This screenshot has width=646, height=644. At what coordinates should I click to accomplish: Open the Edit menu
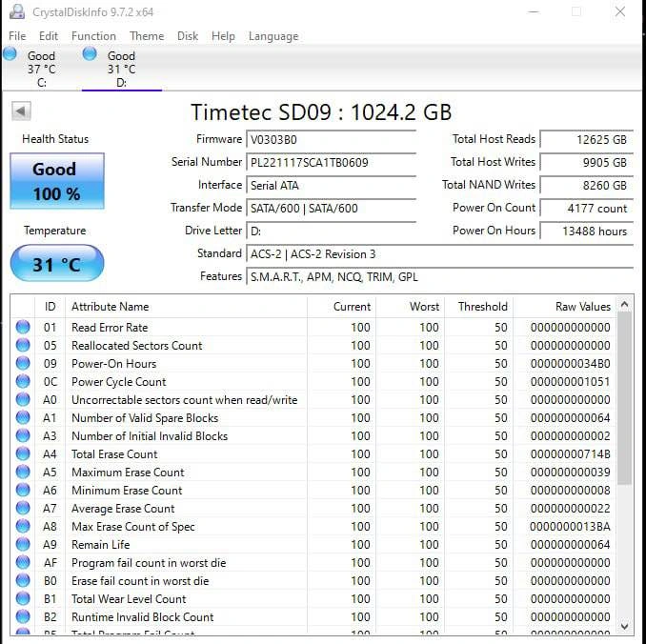(49, 36)
